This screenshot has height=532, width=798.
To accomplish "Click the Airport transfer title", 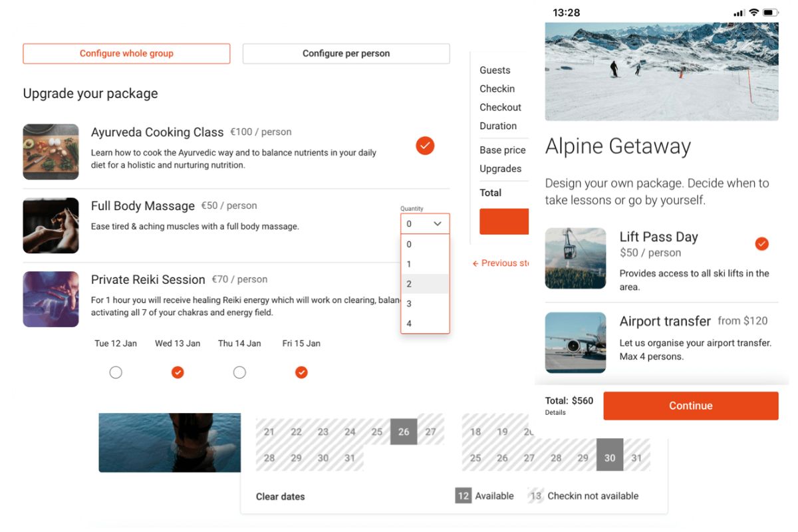I will click(x=665, y=321).
